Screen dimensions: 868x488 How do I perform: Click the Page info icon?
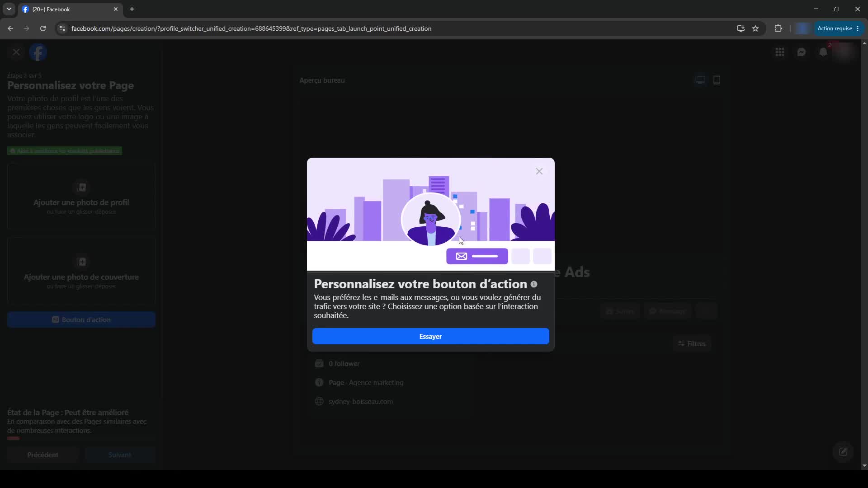coord(319,382)
